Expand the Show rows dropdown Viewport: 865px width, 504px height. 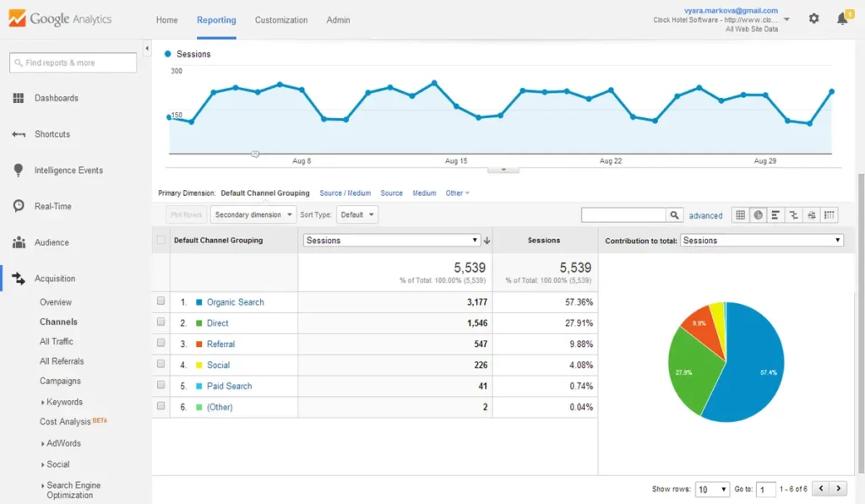pyautogui.click(x=712, y=489)
